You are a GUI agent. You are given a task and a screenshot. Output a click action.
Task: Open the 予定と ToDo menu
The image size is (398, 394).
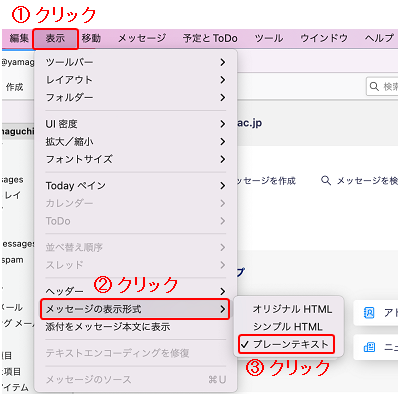(x=210, y=38)
